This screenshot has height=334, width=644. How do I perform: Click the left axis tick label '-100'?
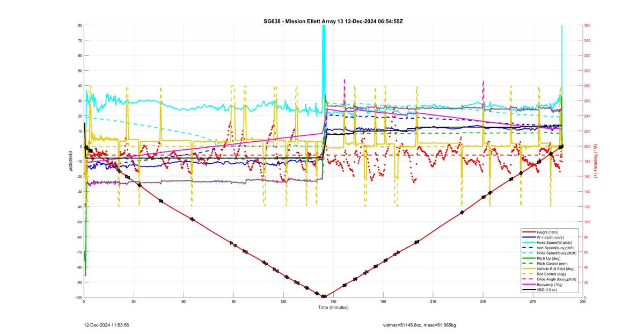77,297
